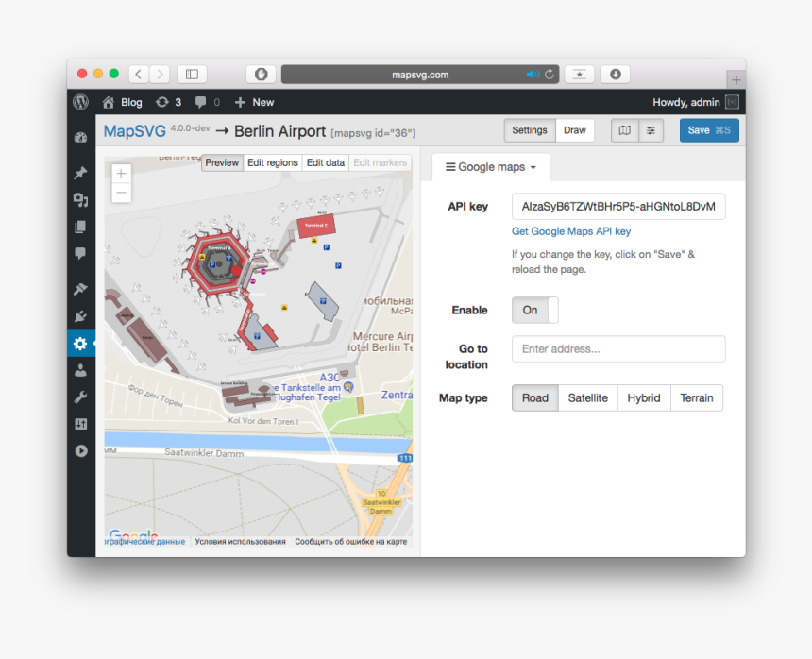
Task: Open Settings sliders icon in sidebar
Action: (81, 424)
